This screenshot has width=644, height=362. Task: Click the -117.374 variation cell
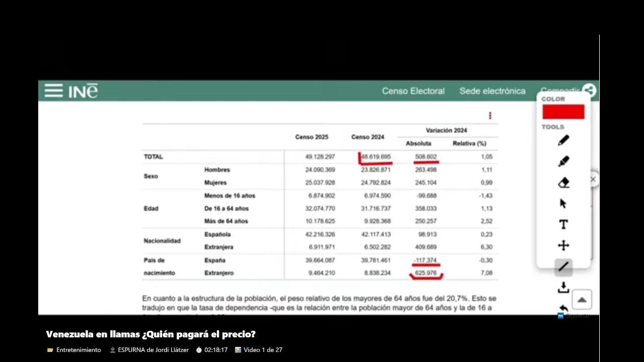click(x=425, y=260)
